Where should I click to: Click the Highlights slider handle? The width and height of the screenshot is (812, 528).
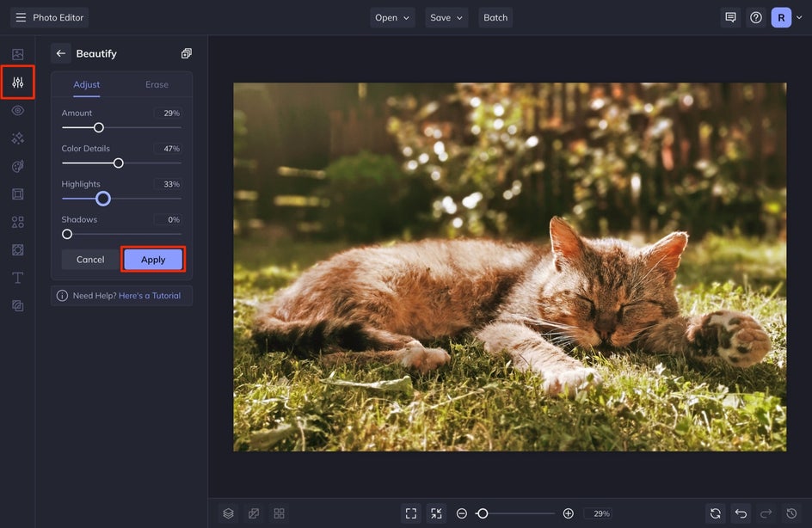coord(102,199)
